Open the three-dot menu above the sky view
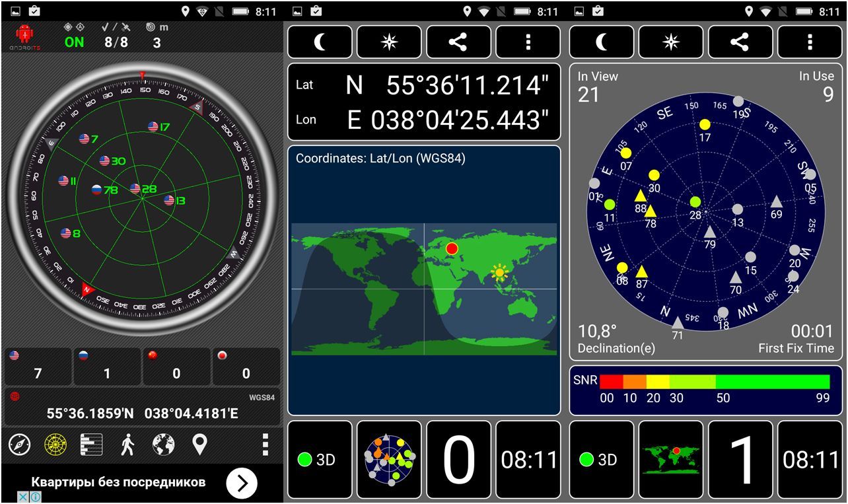848x504 pixels. [810, 42]
